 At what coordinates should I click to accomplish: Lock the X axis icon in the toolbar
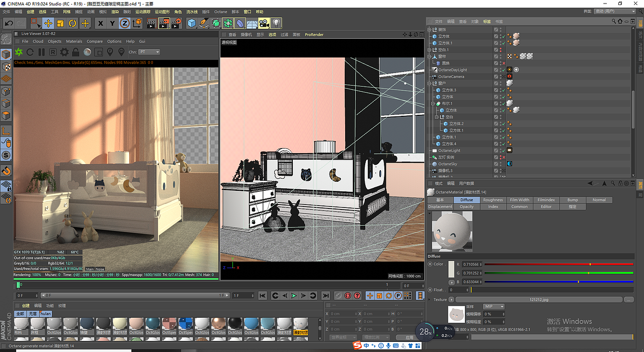pyautogui.click(x=100, y=23)
